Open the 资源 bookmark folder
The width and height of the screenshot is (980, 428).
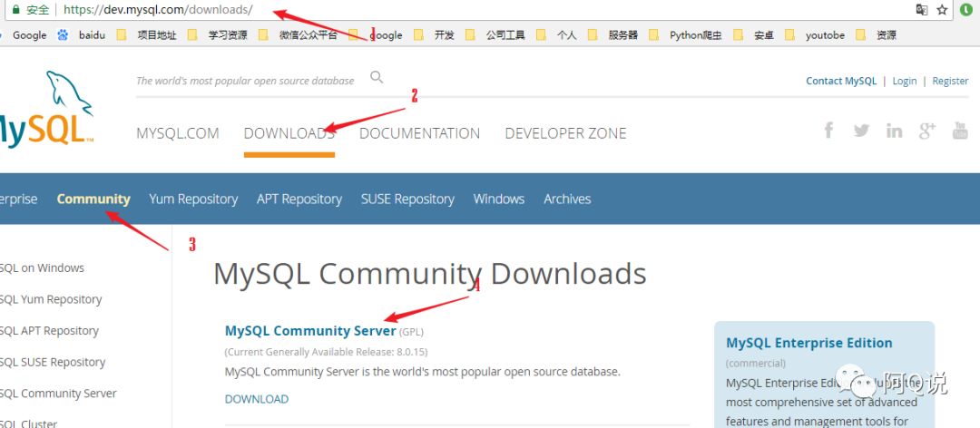click(877, 35)
